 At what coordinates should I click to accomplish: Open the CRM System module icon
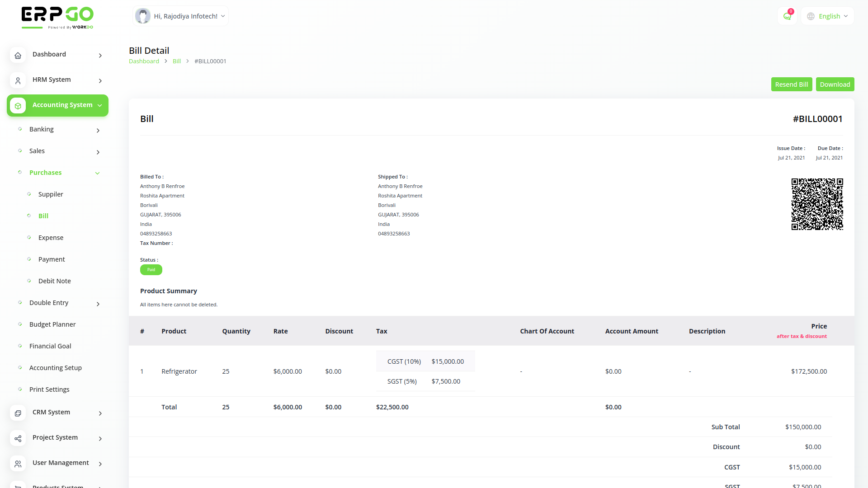[18, 413]
